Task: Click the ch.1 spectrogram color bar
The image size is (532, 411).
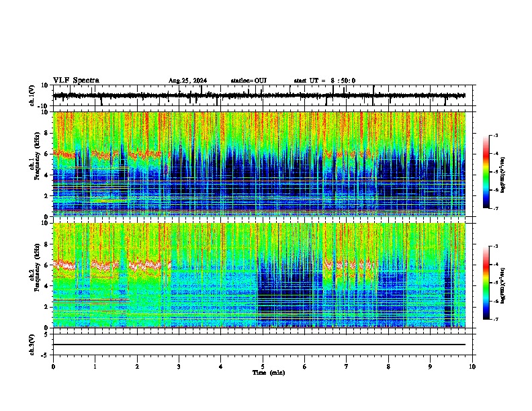Action: (486, 172)
